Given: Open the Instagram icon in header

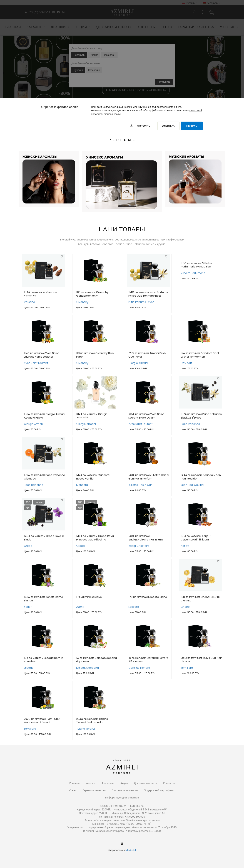Looking at the screenshot, I should coord(53,12).
